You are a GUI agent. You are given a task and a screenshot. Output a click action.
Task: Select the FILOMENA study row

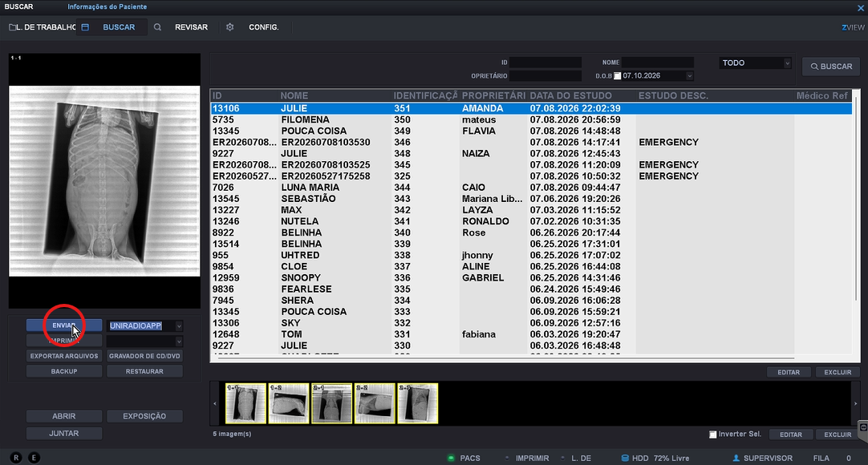tap(531, 120)
